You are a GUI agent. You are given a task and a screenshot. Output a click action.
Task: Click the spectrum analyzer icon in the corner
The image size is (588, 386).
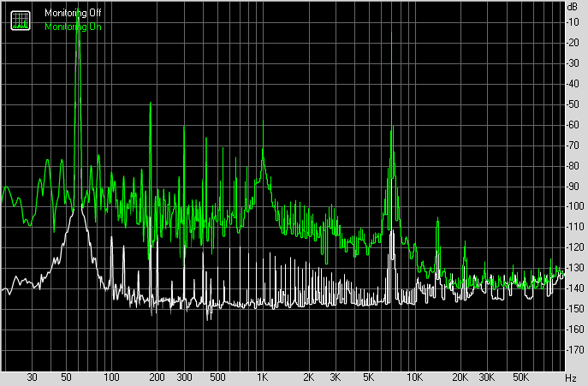(21, 21)
